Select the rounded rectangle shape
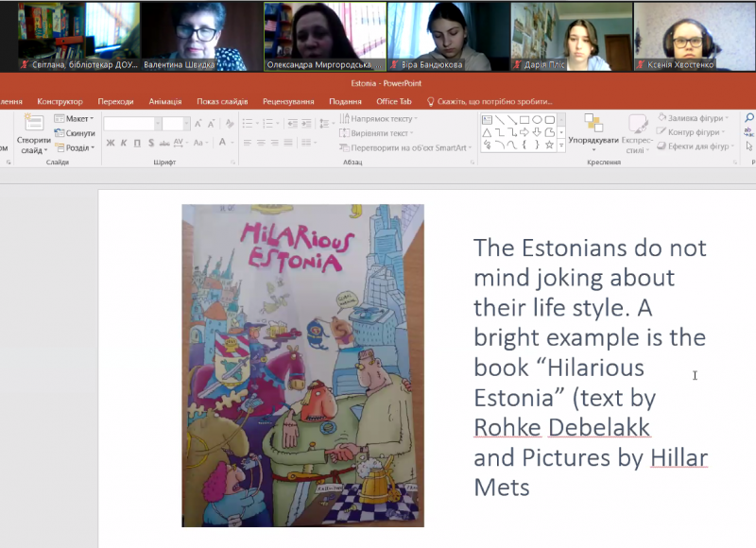Image resolution: width=756 pixels, height=548 pixels. (550, 120)
